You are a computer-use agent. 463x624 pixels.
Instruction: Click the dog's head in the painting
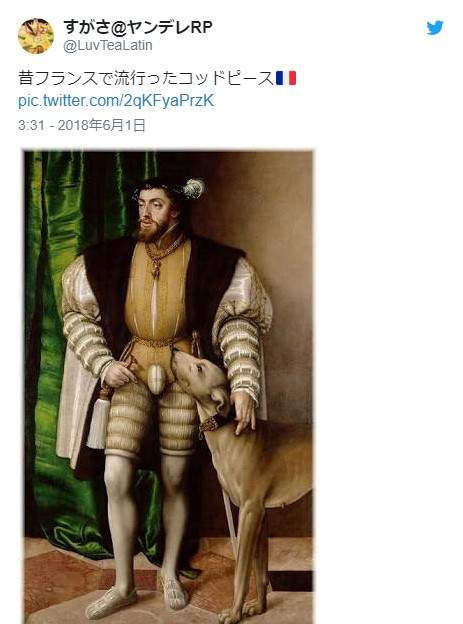(203, 380)
